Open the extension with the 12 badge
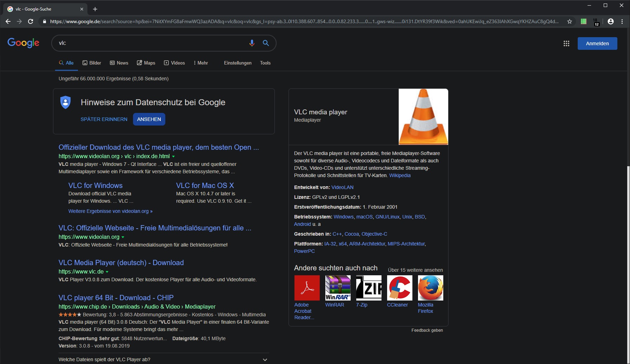630x364 pixels. (x=596, y=22)
